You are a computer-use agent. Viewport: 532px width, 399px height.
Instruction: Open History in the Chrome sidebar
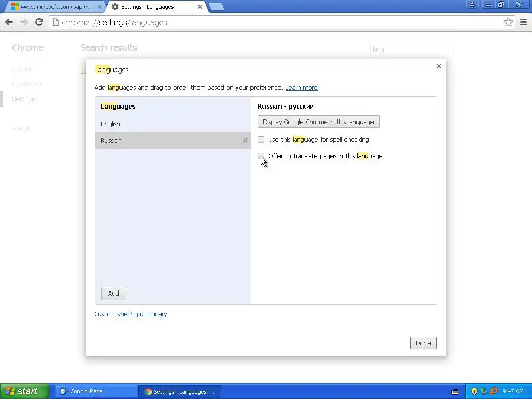(22, 69)
